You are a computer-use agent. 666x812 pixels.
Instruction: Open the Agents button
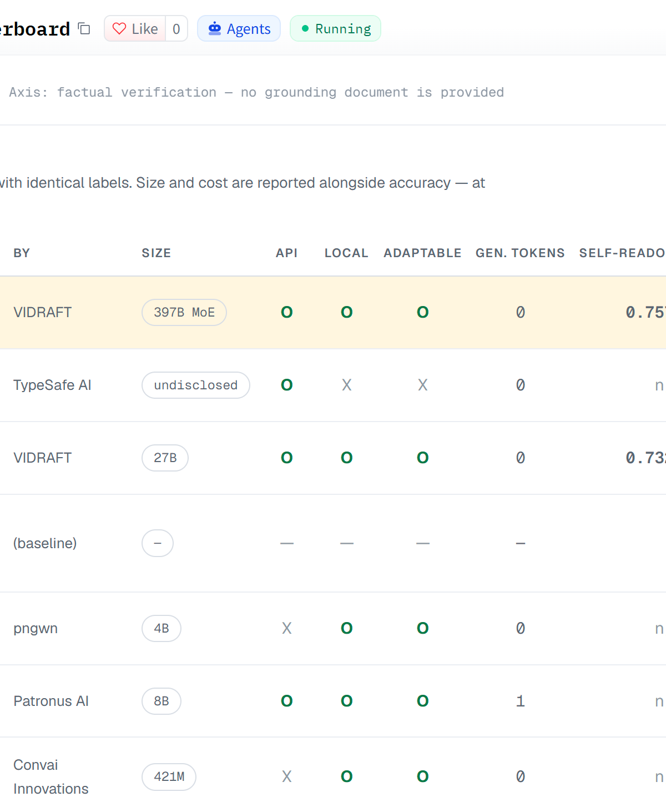[x=239, y=28]
